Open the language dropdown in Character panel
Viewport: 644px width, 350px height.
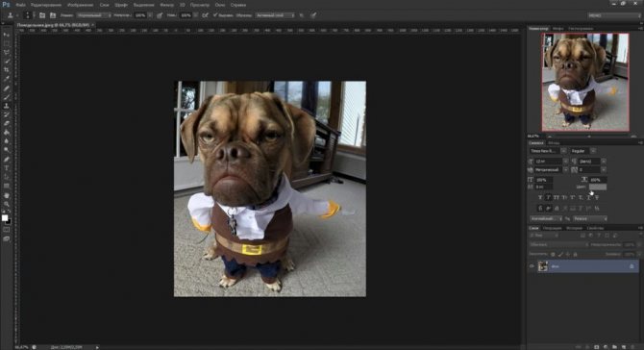click(x=546, y=218)
